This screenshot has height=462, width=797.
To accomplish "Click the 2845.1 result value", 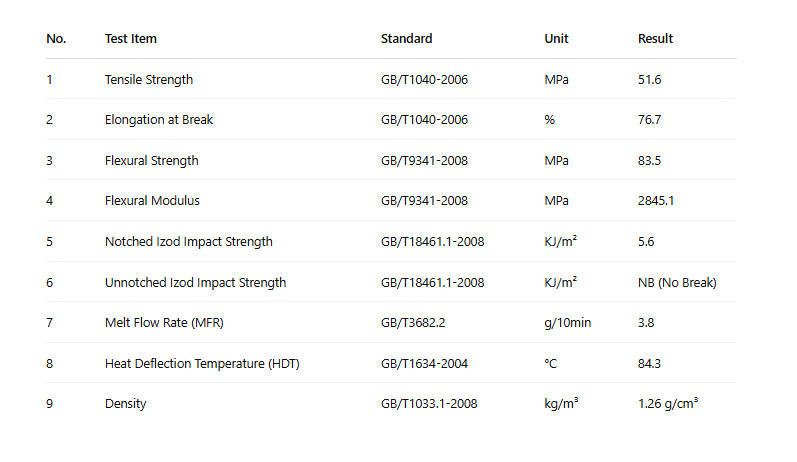I will point(656,201).
